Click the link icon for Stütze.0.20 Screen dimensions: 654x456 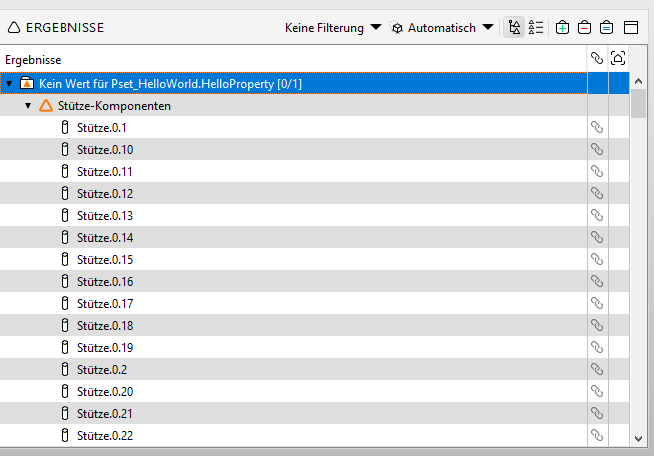click(597, 391)
